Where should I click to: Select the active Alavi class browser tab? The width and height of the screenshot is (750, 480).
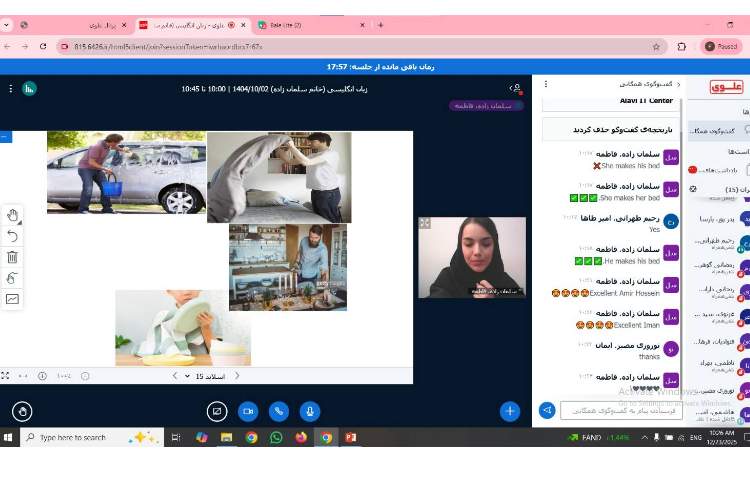[x=192, y=25]
